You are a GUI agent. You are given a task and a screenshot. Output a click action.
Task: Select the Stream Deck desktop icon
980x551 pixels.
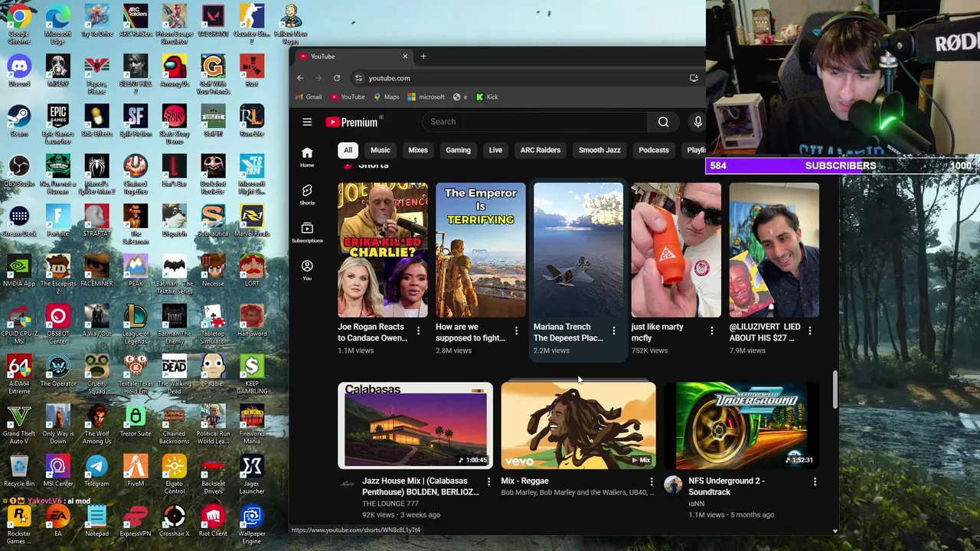click(19, 221)
